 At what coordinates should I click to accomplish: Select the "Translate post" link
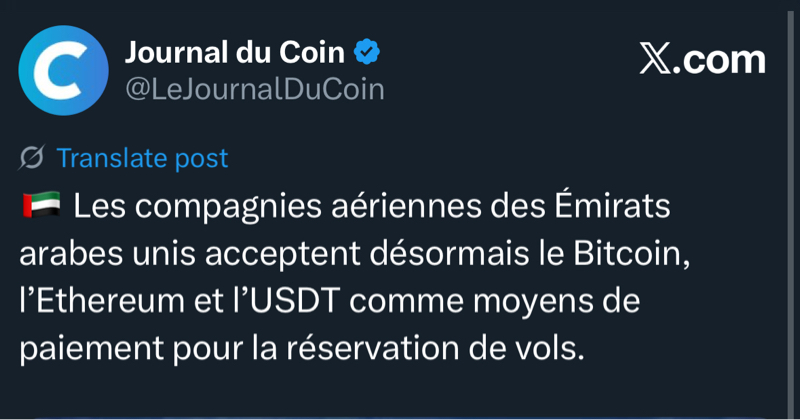click(x=142, y=157)
